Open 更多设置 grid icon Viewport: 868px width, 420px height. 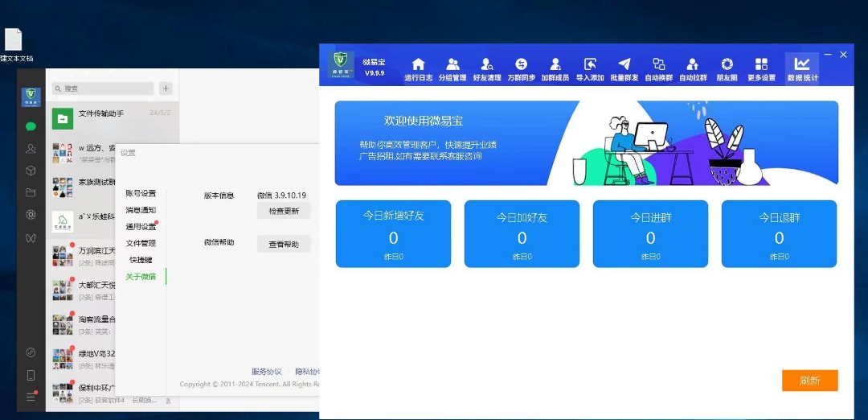[x=761, y=68]
